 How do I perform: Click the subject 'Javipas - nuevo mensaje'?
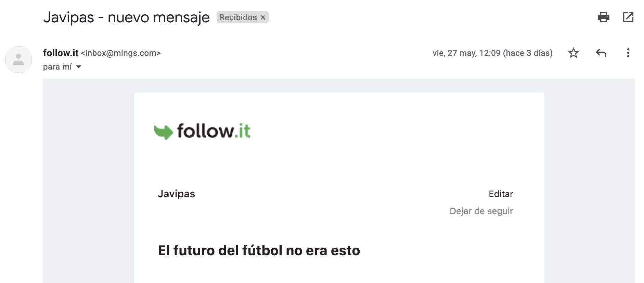pos(126,17)
